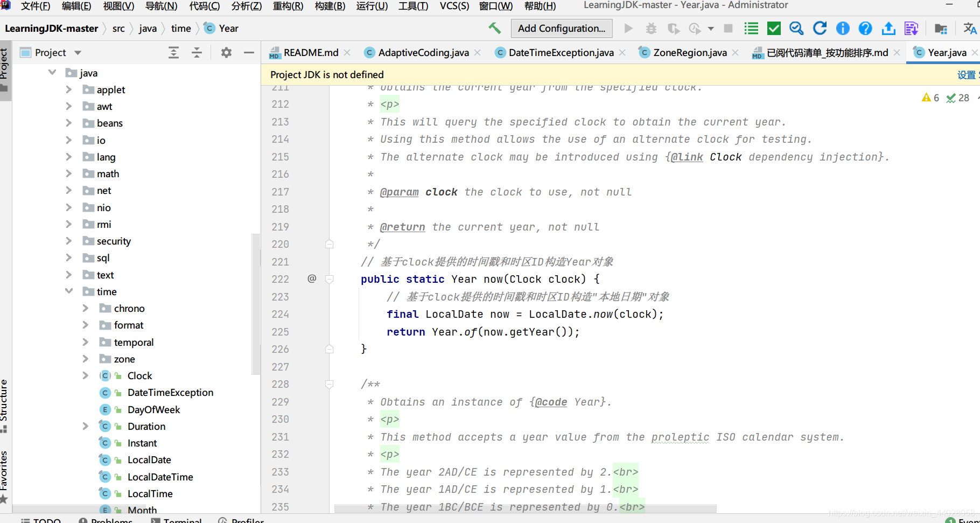Screen dimensions: 980x523
Task: Click line number 224 in the gutter
Action: coord(280,314)
